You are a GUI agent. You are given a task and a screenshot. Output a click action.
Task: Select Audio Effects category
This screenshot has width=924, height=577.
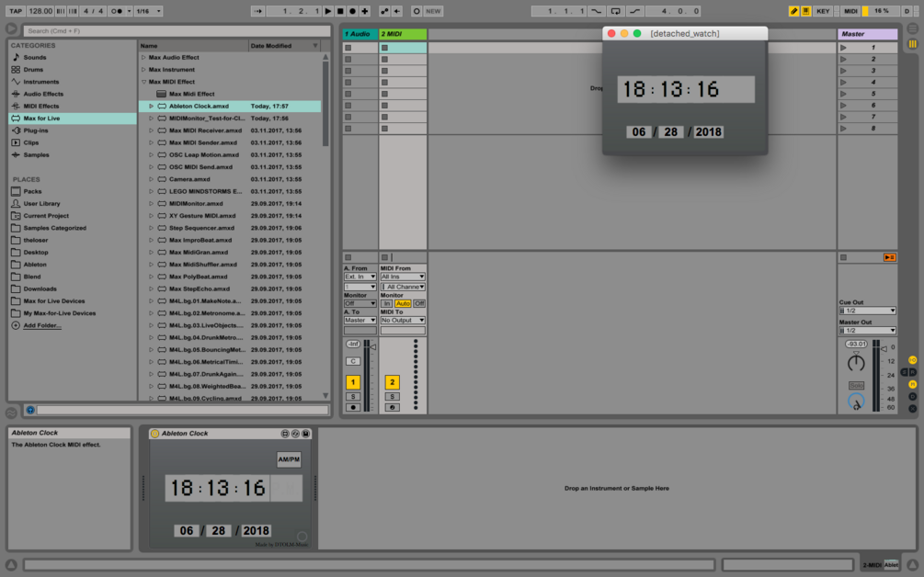pos(43,94)
